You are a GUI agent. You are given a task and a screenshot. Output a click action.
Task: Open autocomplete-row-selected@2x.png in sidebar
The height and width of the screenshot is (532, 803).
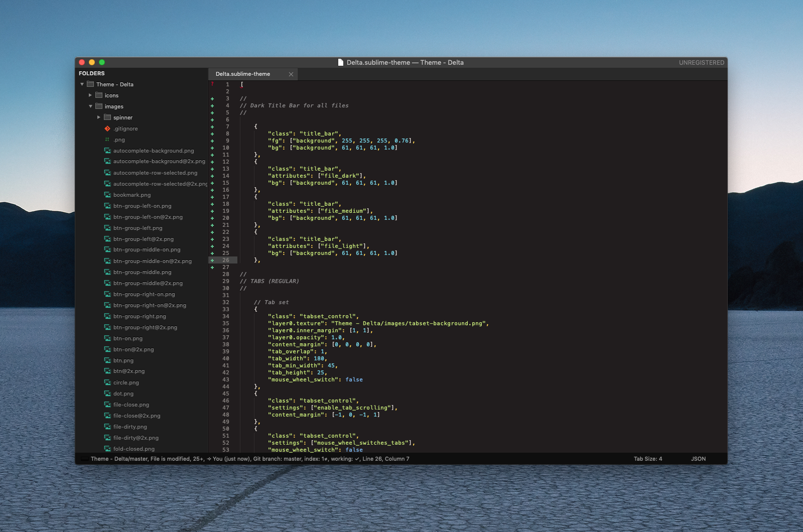coord(160,184)
